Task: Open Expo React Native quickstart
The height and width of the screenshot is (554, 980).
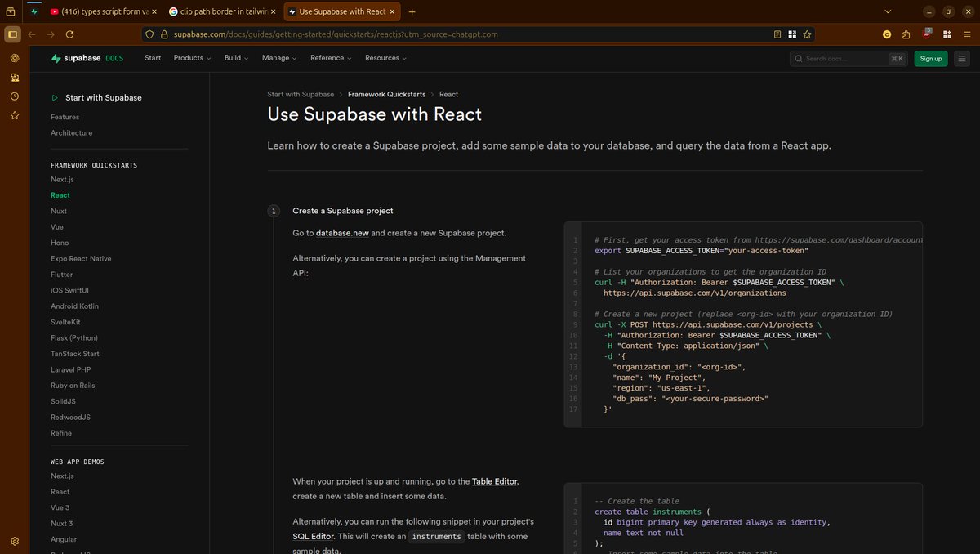Action: pyautogui.click(x=81, y=258)
